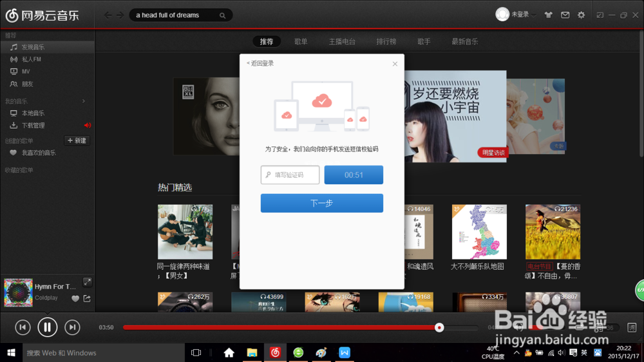The height and width of the screenshot is (362, 644).
Task: Click the NetEase Cloud Music logo
Action: 41,15
